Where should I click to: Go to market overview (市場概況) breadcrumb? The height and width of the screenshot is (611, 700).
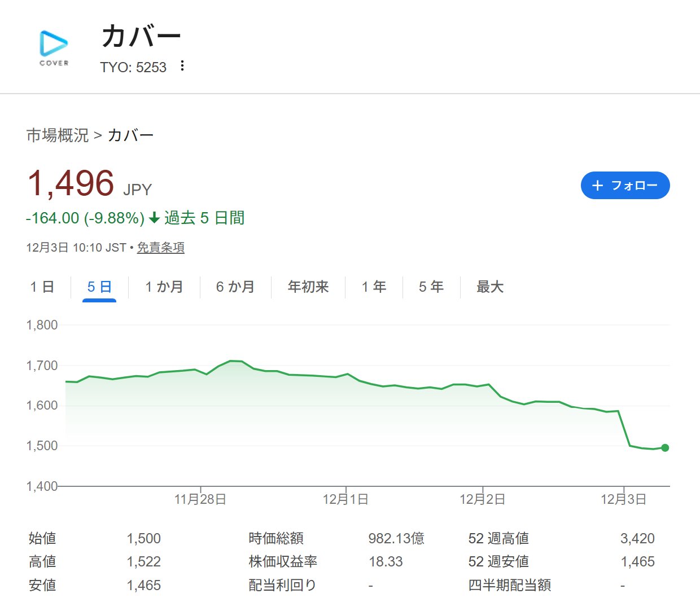(57, 135)
